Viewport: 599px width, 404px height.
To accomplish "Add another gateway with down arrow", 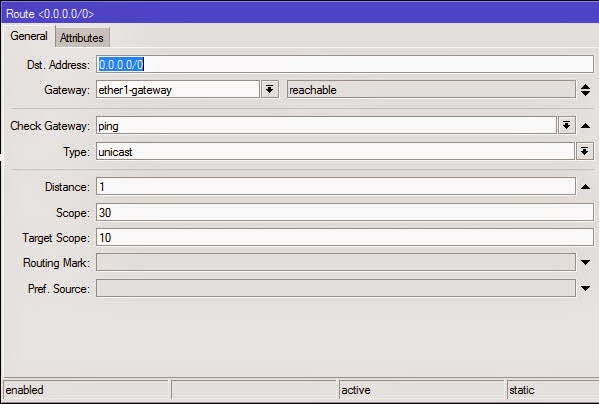I will click(585, 94).
